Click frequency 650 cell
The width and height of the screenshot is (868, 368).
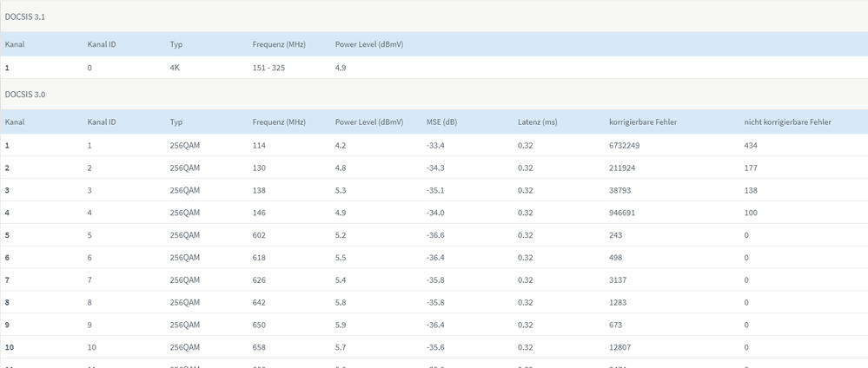point(259,325)
